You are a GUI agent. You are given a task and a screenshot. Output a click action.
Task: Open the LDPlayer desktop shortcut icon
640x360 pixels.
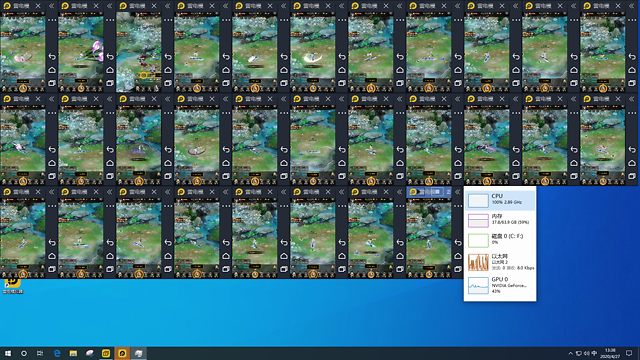point(13,286)
